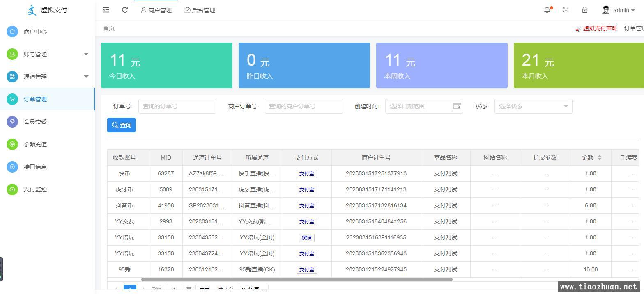Click the 抖音币 account cell
Image resolution: width=644 pixels, height=294 pixels.
click(124, 205)
